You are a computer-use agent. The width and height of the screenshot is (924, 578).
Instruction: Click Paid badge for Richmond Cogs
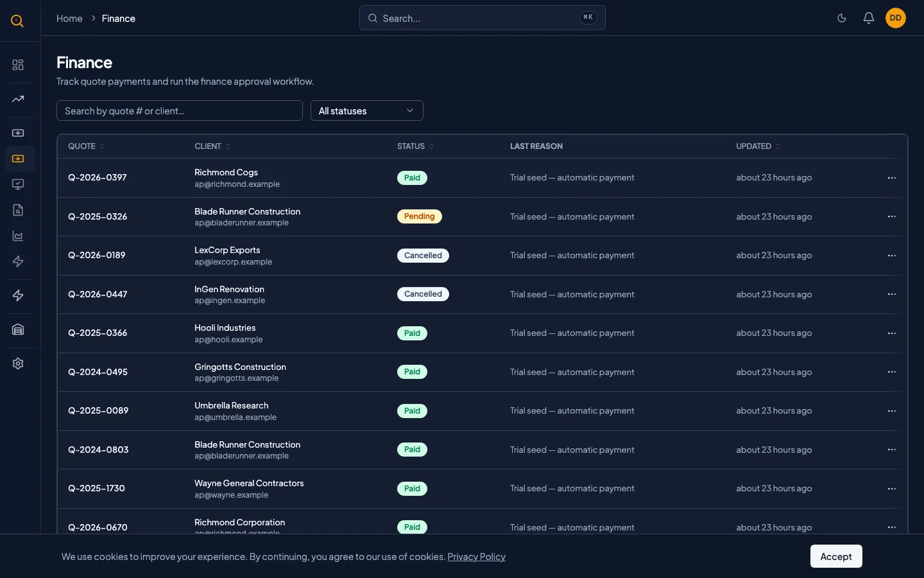click(412, 178)
